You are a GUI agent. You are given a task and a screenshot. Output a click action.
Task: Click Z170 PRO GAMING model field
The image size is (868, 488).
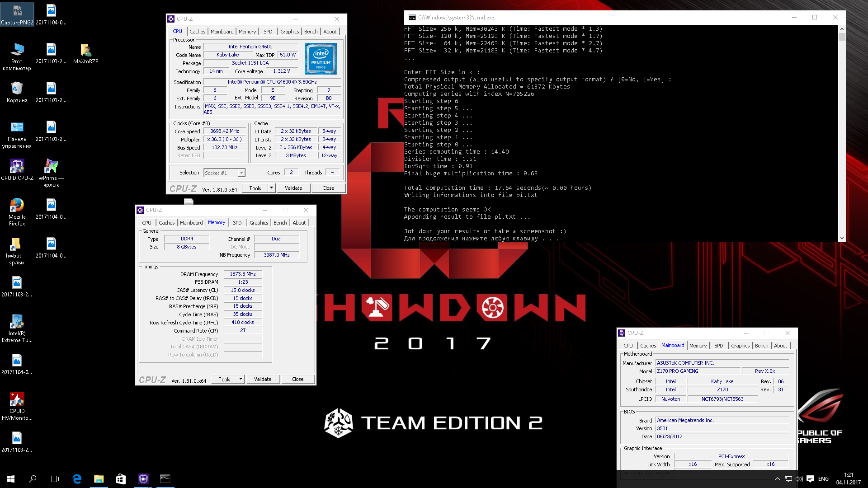pos(698,371)
